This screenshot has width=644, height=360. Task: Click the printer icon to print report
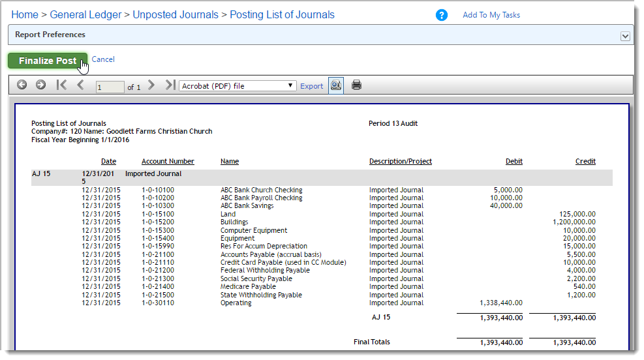click(x=356, y=85)
